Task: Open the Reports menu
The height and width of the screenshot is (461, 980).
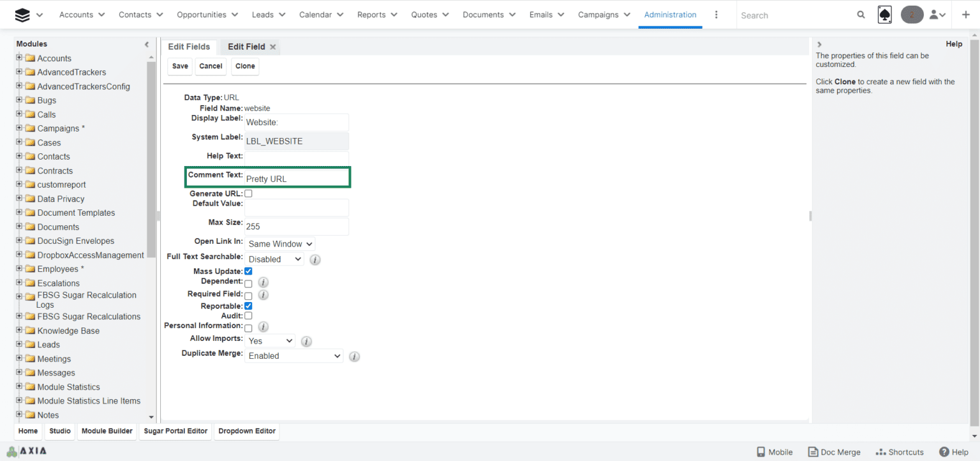Action: click(376, 15)
